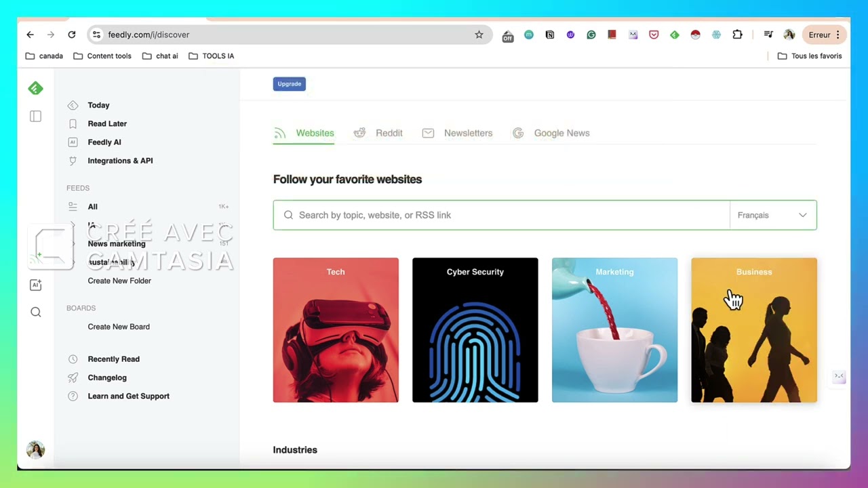Click the Changelog rocket icon

point(73,378)
